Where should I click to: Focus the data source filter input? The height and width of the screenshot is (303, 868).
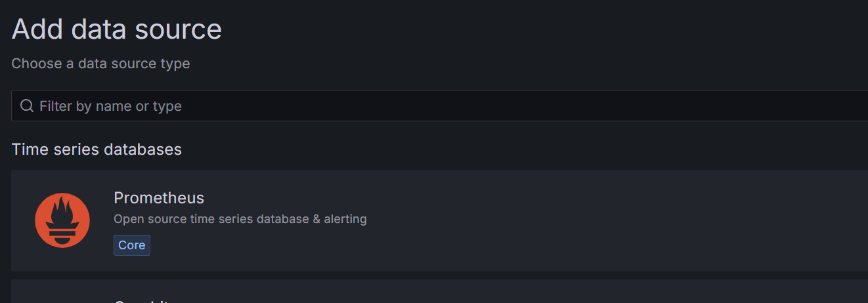coord(433,106)
